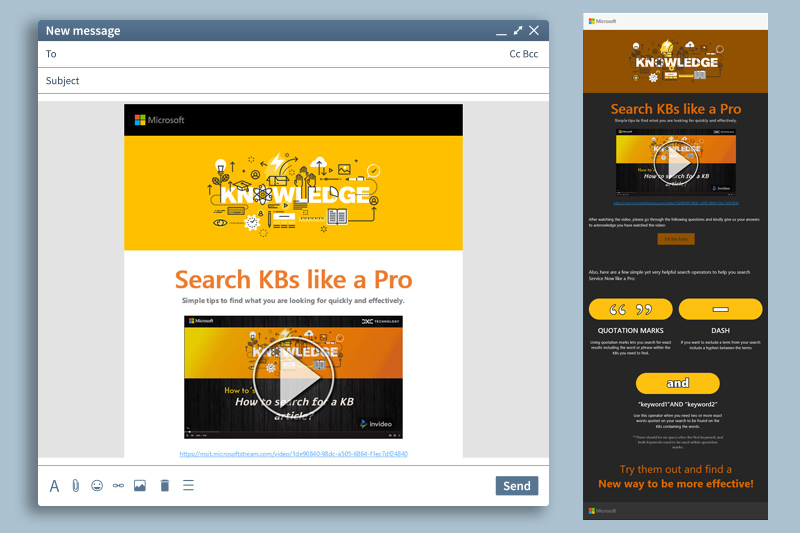Open the emoji picker
The width and height of the screenshot is (800, 533).
97,486
